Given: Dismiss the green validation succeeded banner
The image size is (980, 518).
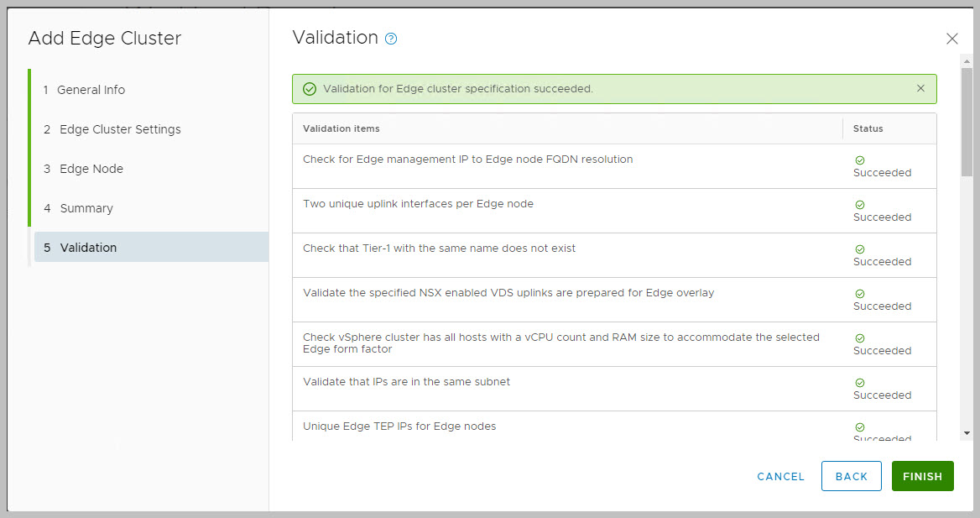Looking at the screenshot, I should point(920,88).
